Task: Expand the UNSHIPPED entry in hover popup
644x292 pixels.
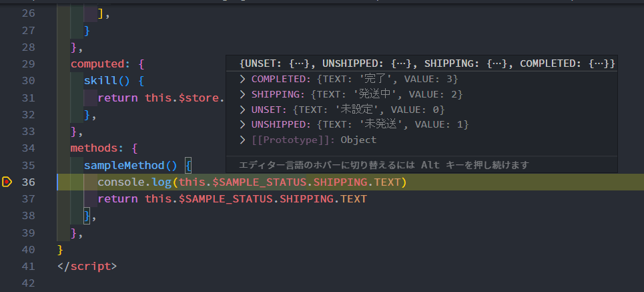Action: click(243, 124)
